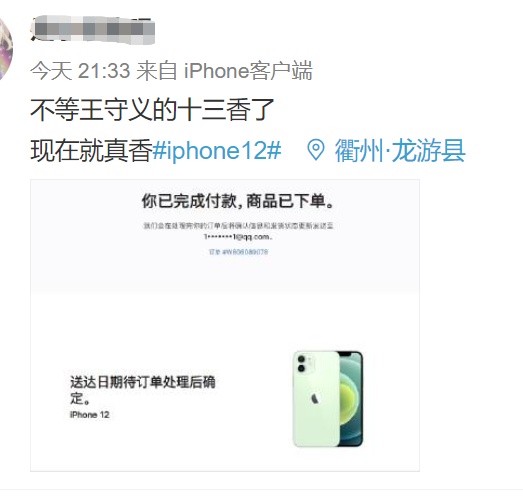Select the small gray order confirmation sentence
The image size is (523, 496).
pyautogui.click(x=238, y=226)
